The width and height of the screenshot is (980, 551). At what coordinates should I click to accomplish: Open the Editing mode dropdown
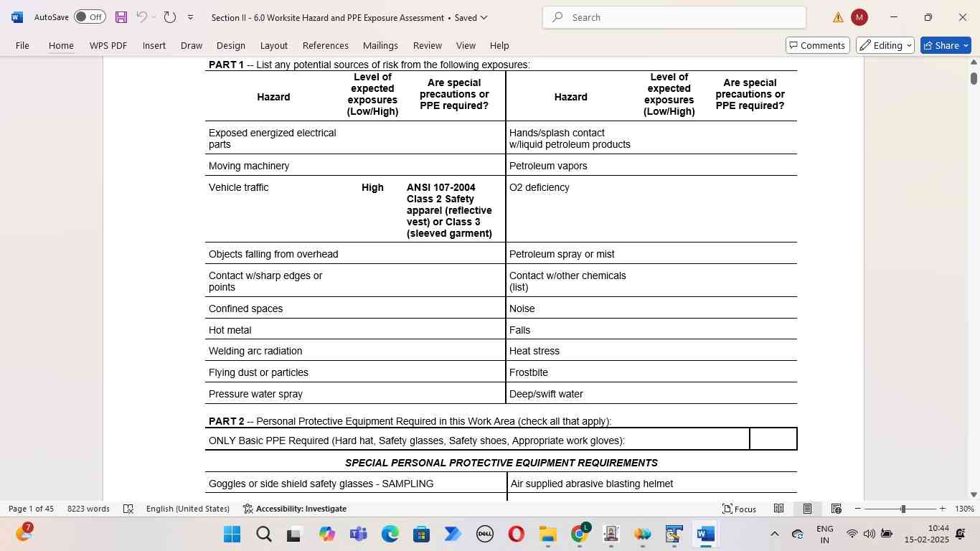coord(885,45)
